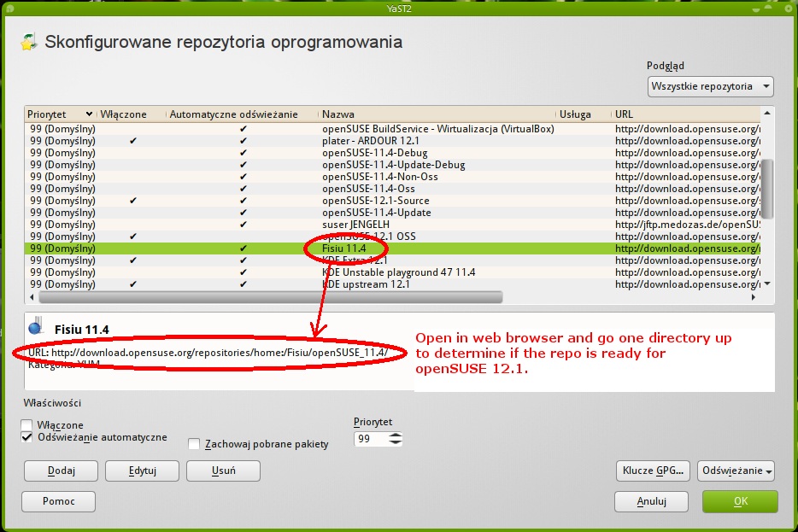The image size is (798, 532).
Task: Sort by Włączone column header
Action: (x=131, y=114)
